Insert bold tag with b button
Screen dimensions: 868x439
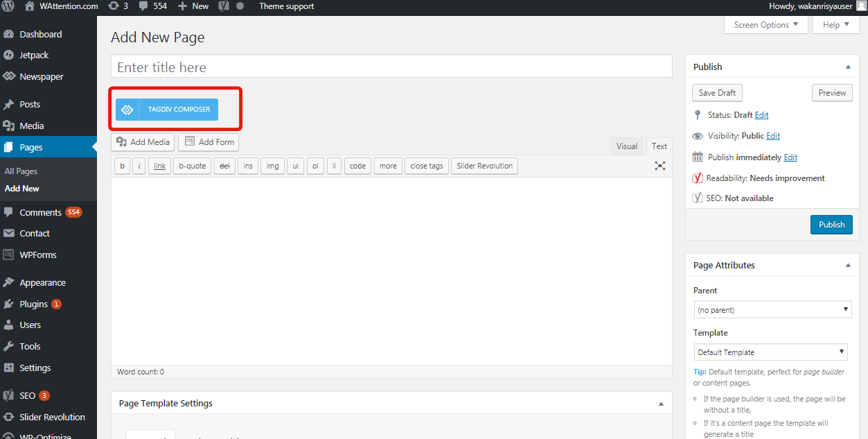[x=123, y=166]
